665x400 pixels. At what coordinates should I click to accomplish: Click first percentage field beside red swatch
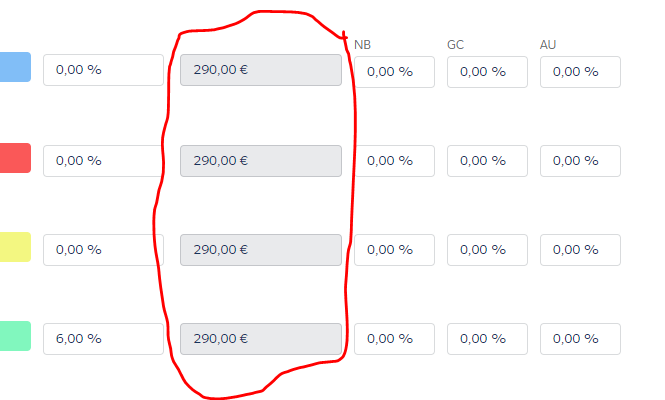point(103,160)
